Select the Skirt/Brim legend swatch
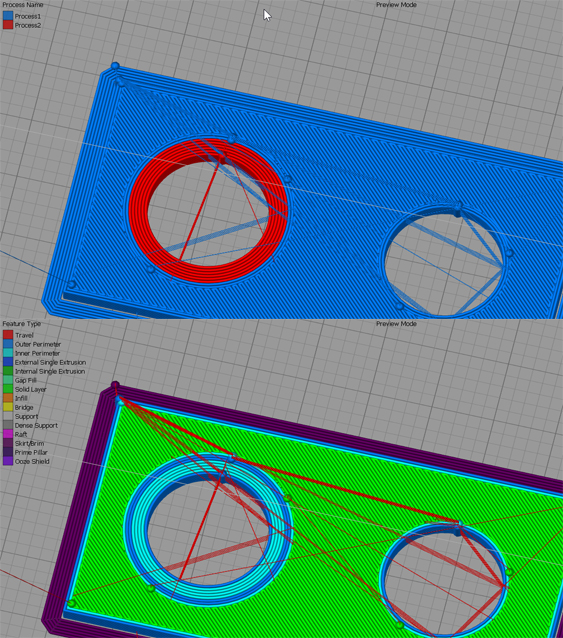The image size is (563, 638). click(x=8, y=443)
